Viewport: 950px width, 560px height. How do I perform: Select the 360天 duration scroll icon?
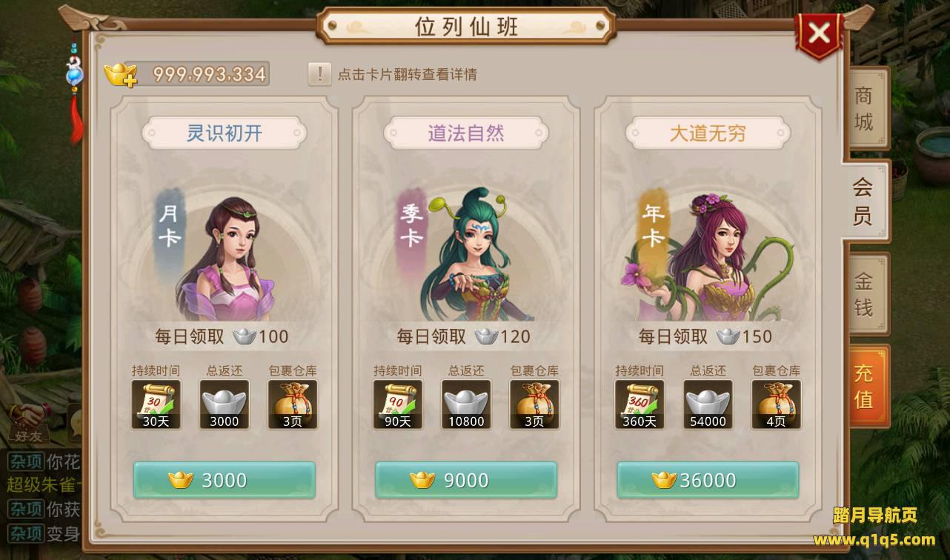[x=640, y=404]
